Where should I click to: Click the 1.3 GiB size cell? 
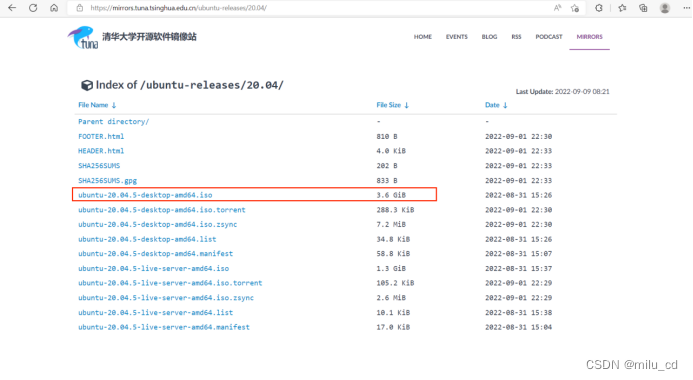coord(391,269)
